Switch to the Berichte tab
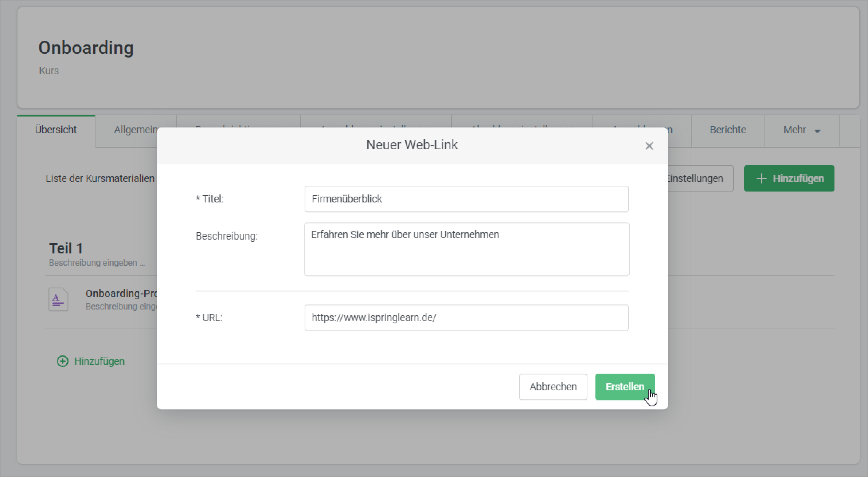 [728, 130]
